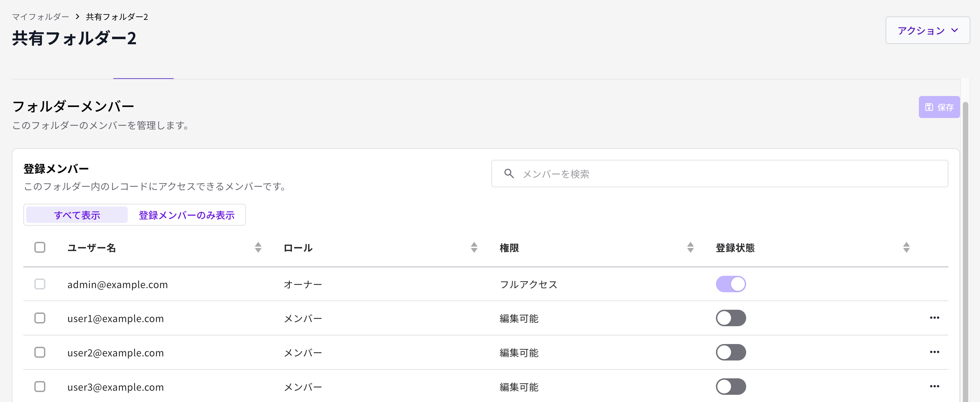Sort by ロール column arrows
Image resolution: width=980 pixels, height=402 pixels.
coord(474,247)
